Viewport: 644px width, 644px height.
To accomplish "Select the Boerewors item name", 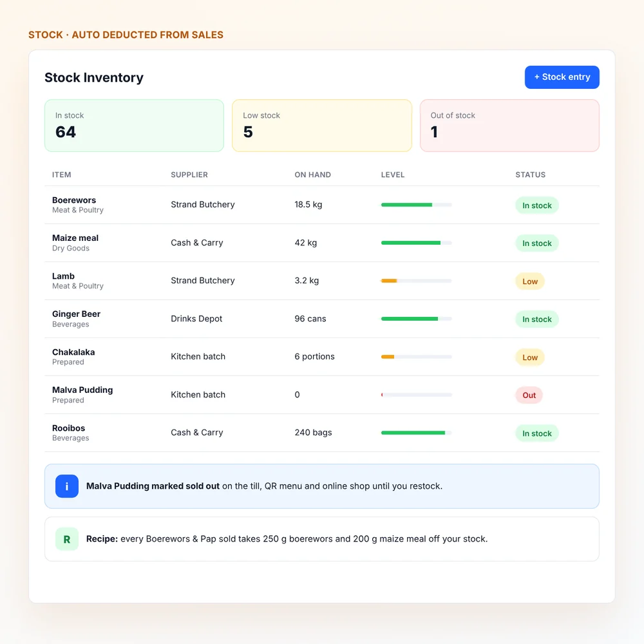I will coord(74,200).
